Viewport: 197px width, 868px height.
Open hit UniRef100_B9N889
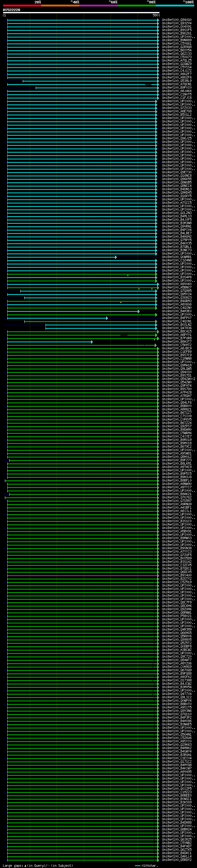click(x=176, y=40)
